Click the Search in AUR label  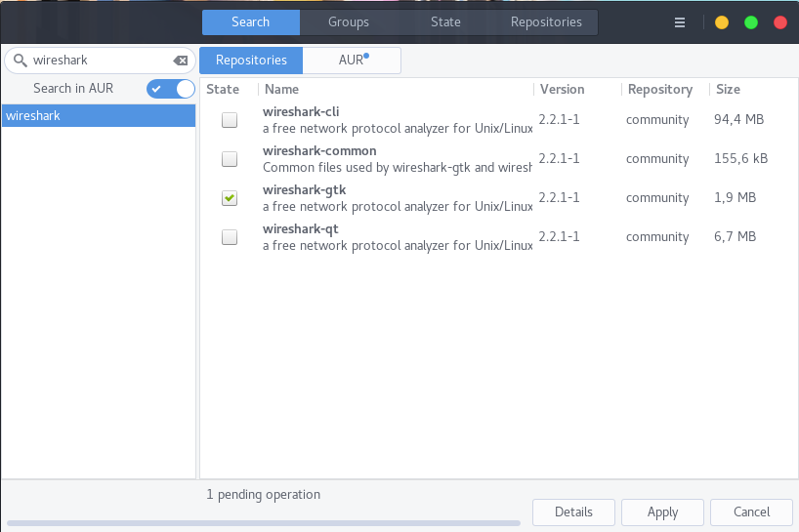tap(73, 89)
